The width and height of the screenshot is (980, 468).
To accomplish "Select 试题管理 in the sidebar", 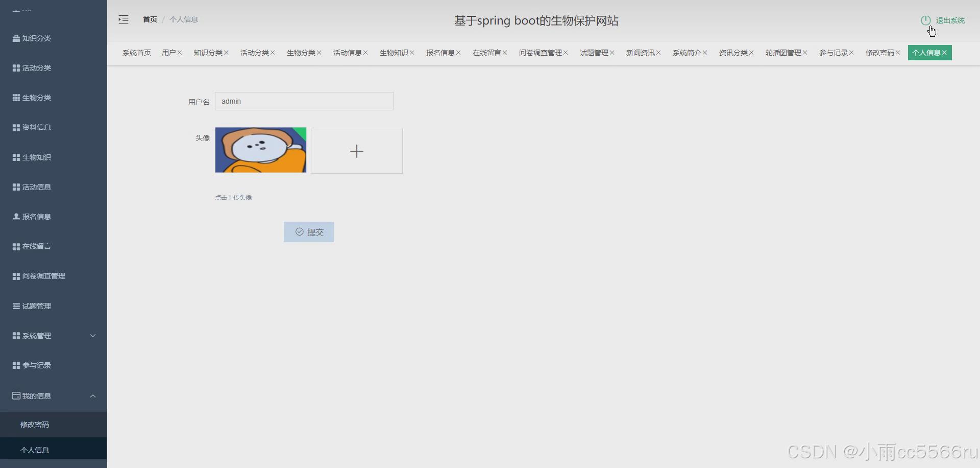I will click(x=36, y=306).
